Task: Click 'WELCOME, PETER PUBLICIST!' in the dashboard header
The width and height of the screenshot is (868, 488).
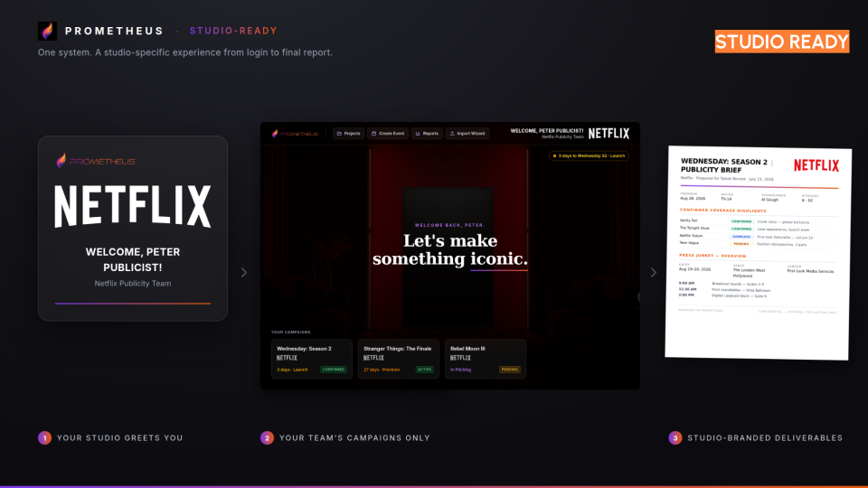Action: (547, 131)
